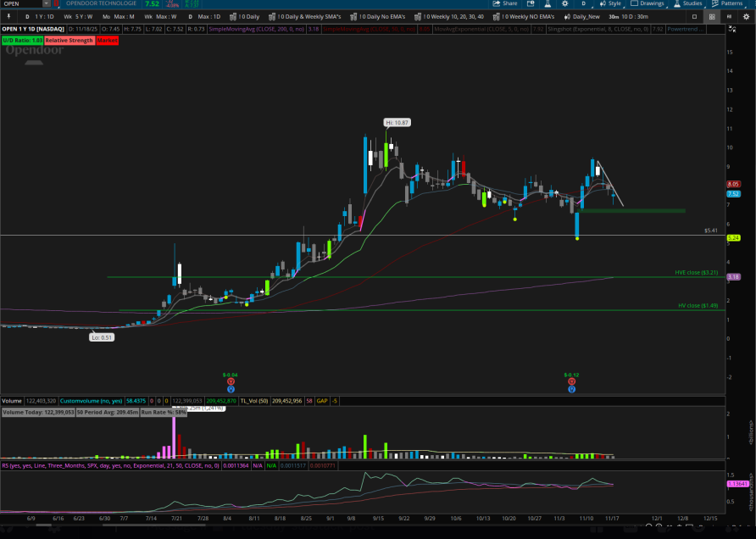The height and width of the screenshot is (539, 756).
Task: Click the 5.24 green price axis bubble
Action: click(733, 237)
